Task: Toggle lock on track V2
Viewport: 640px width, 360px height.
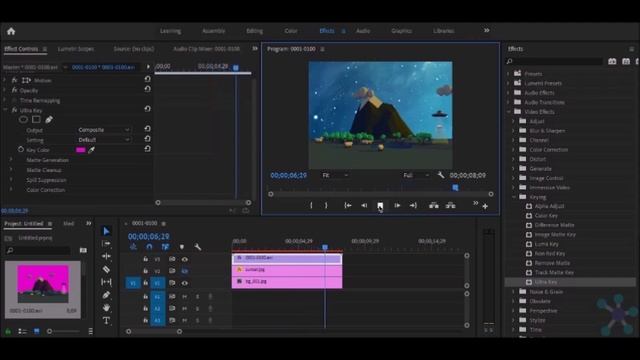Action: (x=145, y=271)
